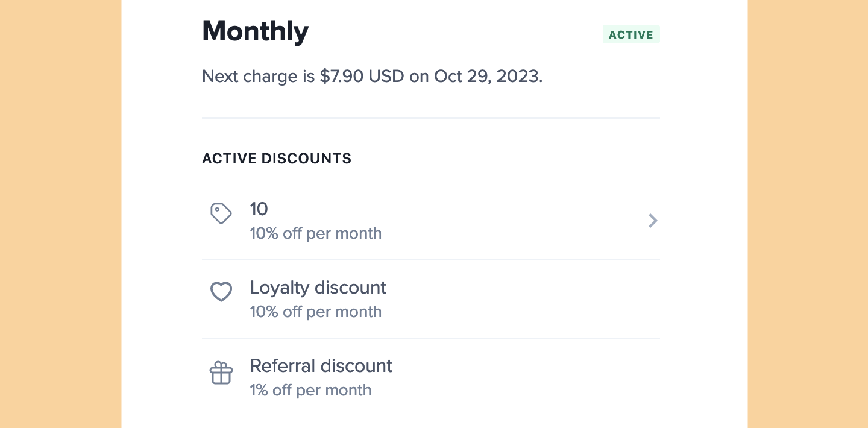Click the heart icon for Loyalty discount
Screen dimensions: 868x428
[x=221, y=292]
